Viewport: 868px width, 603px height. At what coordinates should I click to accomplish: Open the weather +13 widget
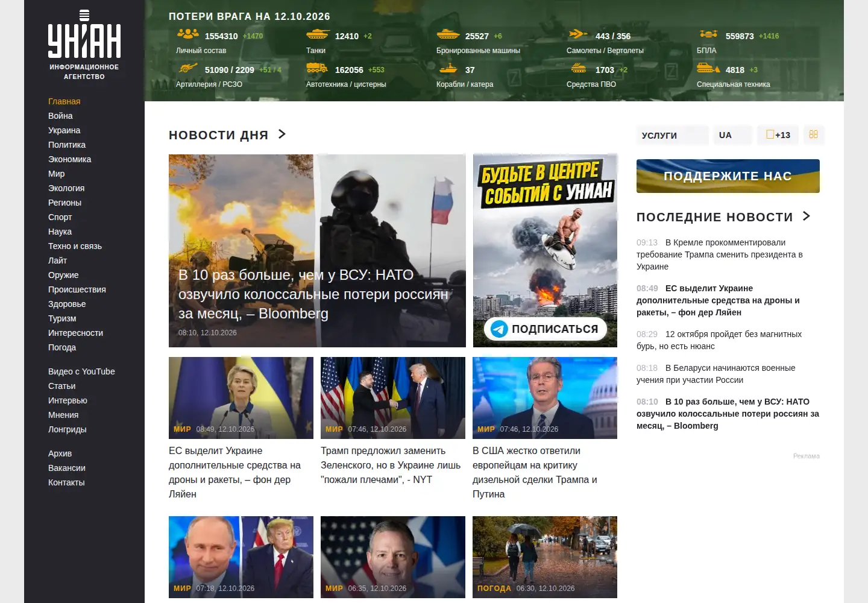click(x=778, y=135)
